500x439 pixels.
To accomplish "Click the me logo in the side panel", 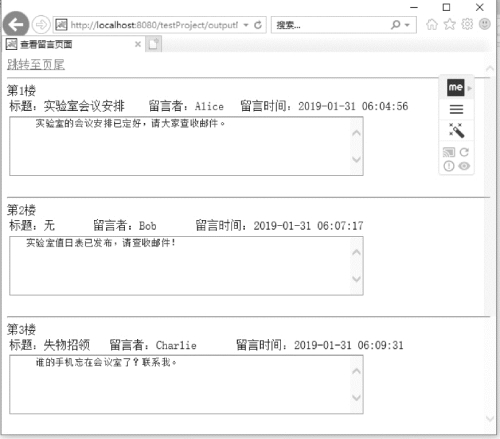I will pos(456,88).
